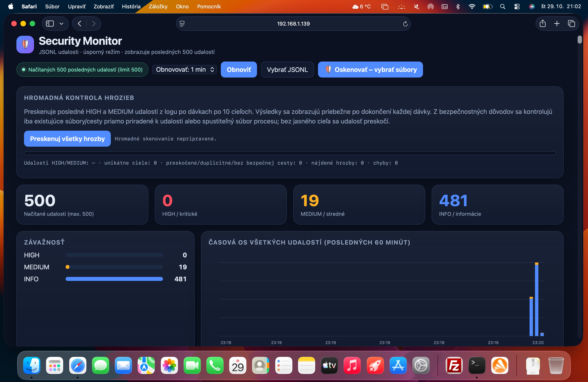Click the 192.168.1.139 address field
This screenshot has width=588, height=382.
[x=293, y=24]
